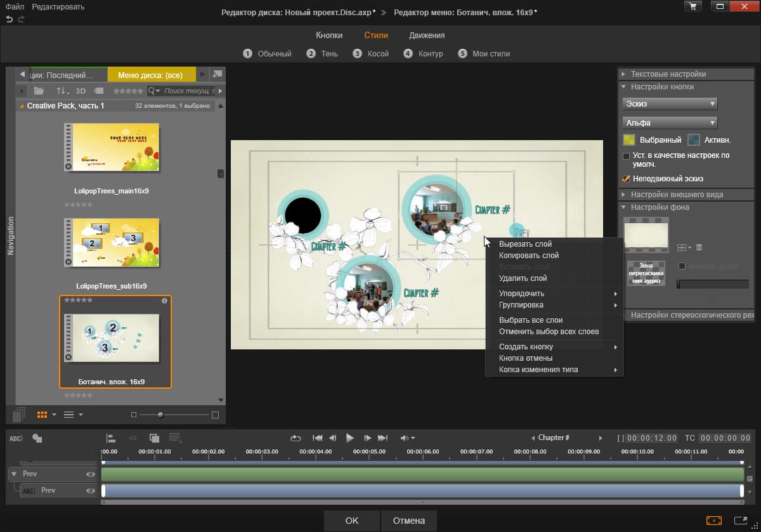Screen dimensions: 761x532
Task: Delete background using trash icon
Action: [699, 247]
